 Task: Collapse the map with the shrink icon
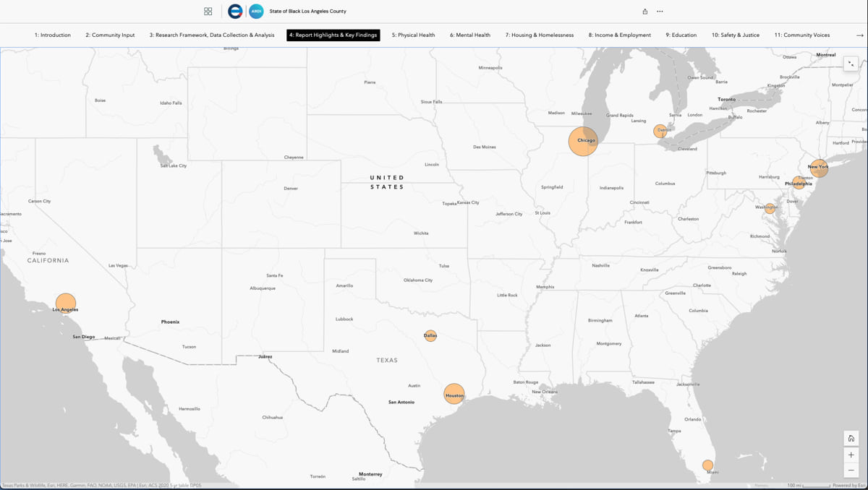(851, 64)
